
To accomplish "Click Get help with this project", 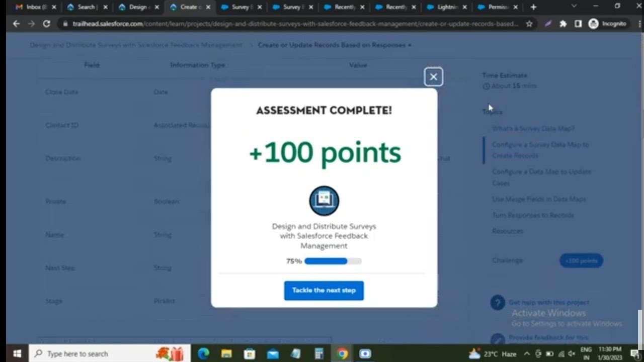I will coord(549,303).
